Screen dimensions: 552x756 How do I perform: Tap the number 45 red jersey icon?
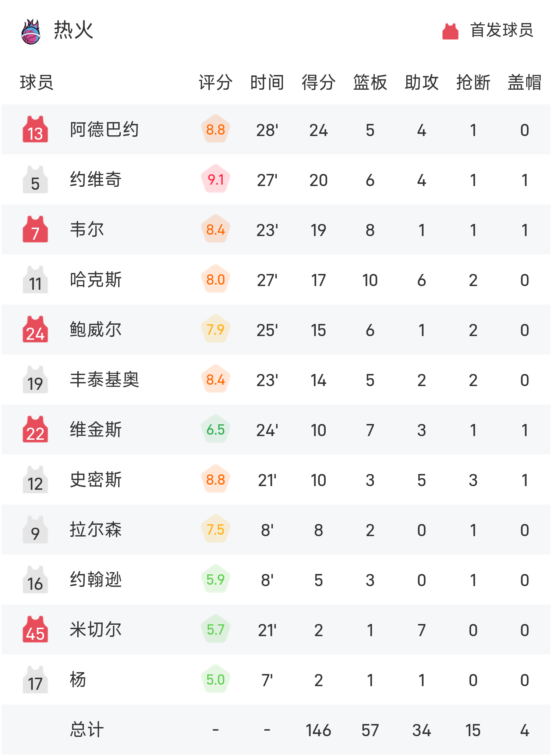pos(35,630)
